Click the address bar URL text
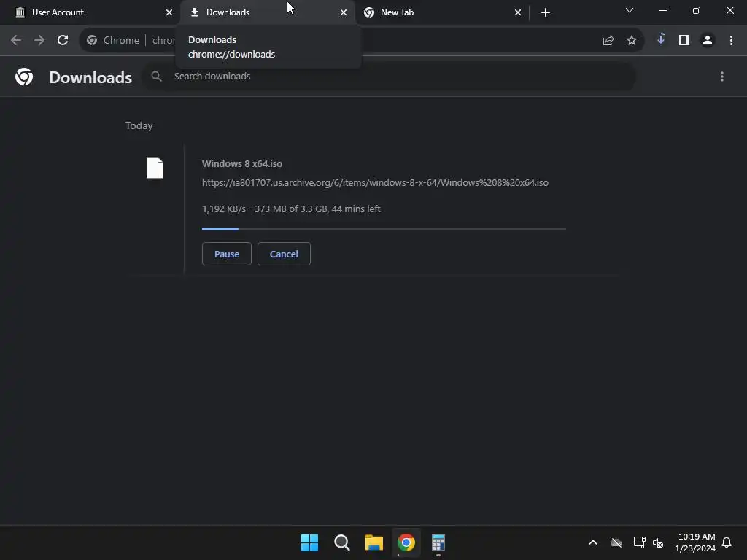Viewport: 747px width, 560px height. click(163, 41)
